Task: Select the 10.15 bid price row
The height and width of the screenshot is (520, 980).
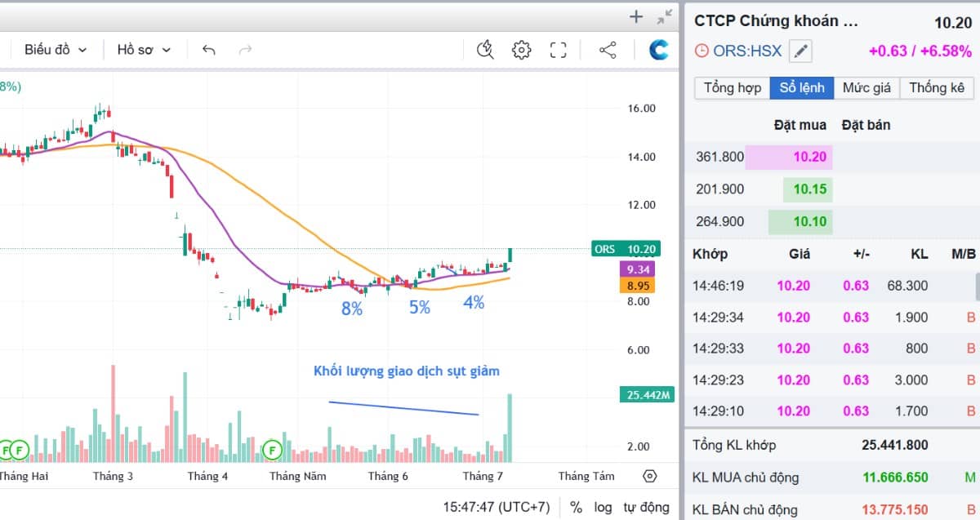Action: pos(808,189)
